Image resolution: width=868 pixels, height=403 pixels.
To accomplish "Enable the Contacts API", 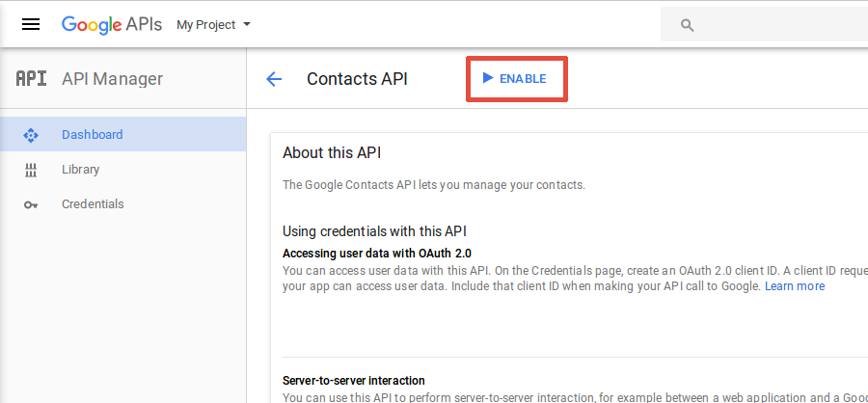I will pyautogui.click(x=517, y=79).
